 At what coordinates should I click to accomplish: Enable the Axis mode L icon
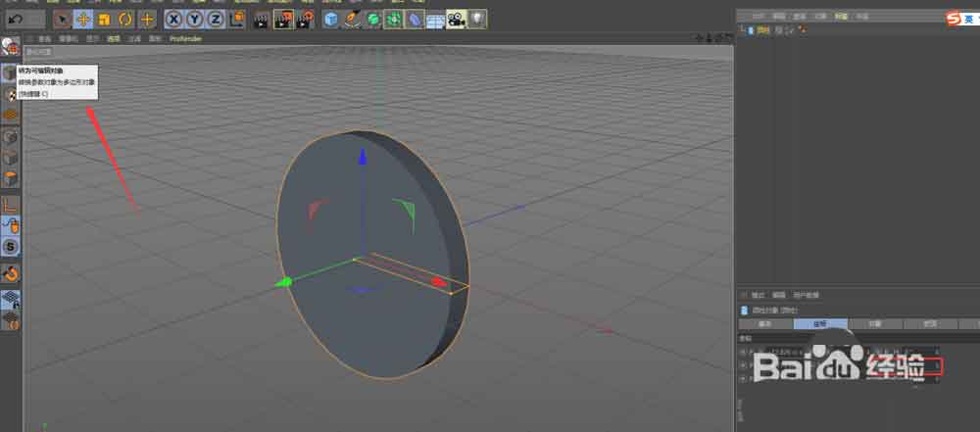pos(11,205)
